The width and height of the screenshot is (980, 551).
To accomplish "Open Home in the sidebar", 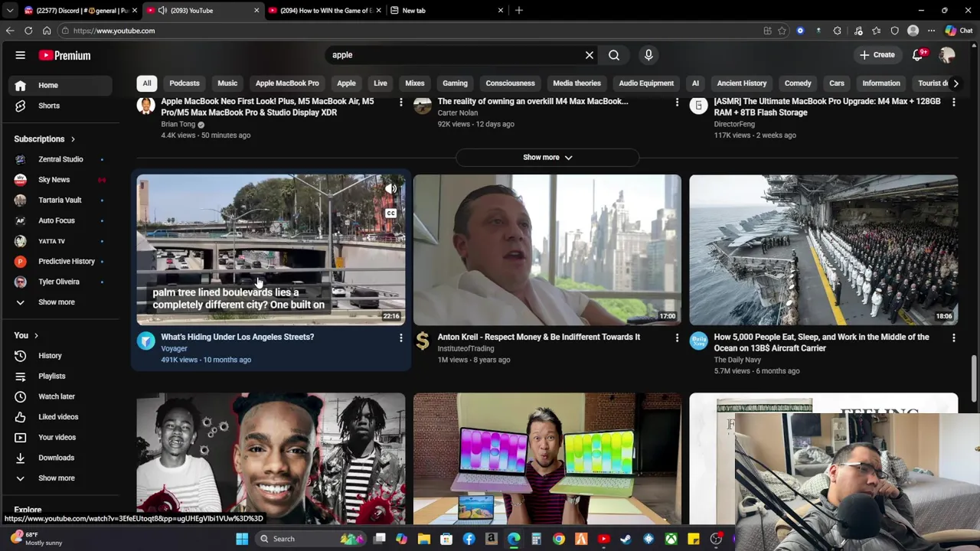I will [x=60, y=85].
